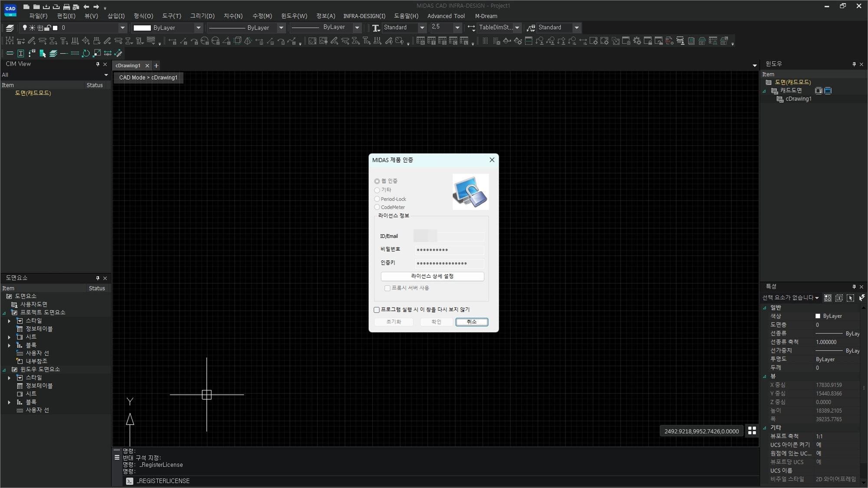Click the 취소 button in license dialog
868x488 pixels.
tap(472, 322)
